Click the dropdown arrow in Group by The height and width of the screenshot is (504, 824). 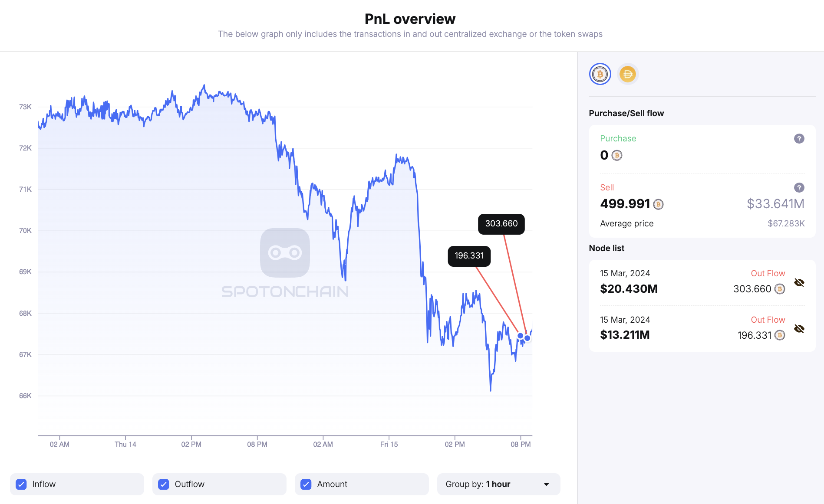click(x=546, y=484)
